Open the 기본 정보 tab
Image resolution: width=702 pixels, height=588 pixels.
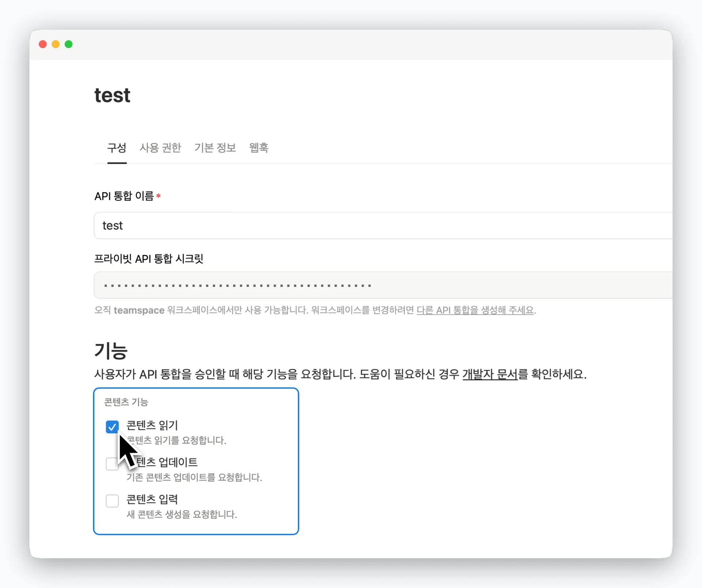pyautogui.click(x=215, y=148)
